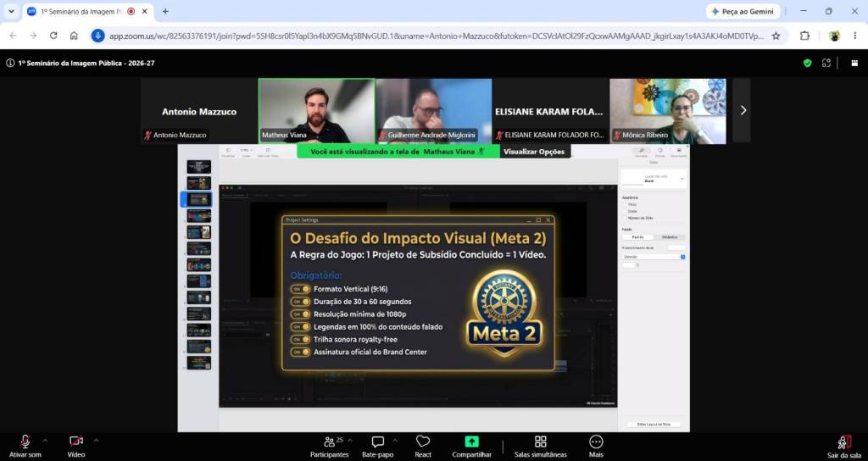This screenshot has height=461, width=868.
Task: Select the last slide thumbnail in navigator
Action: [198, 363]
